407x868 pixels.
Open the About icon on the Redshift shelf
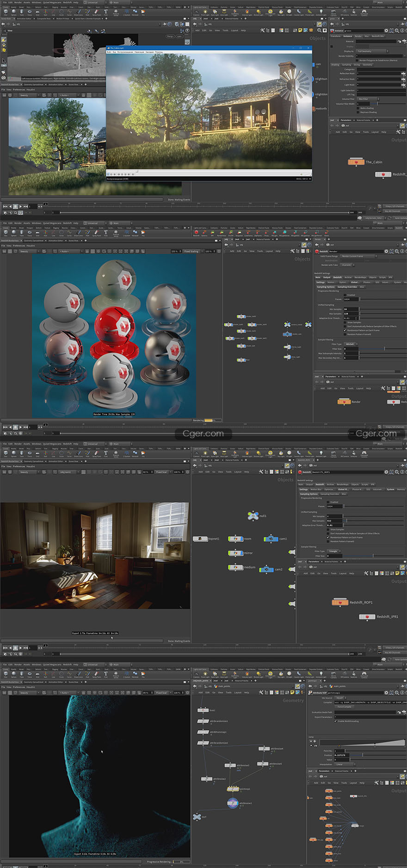pyautogui.click(x=327, y=233)
